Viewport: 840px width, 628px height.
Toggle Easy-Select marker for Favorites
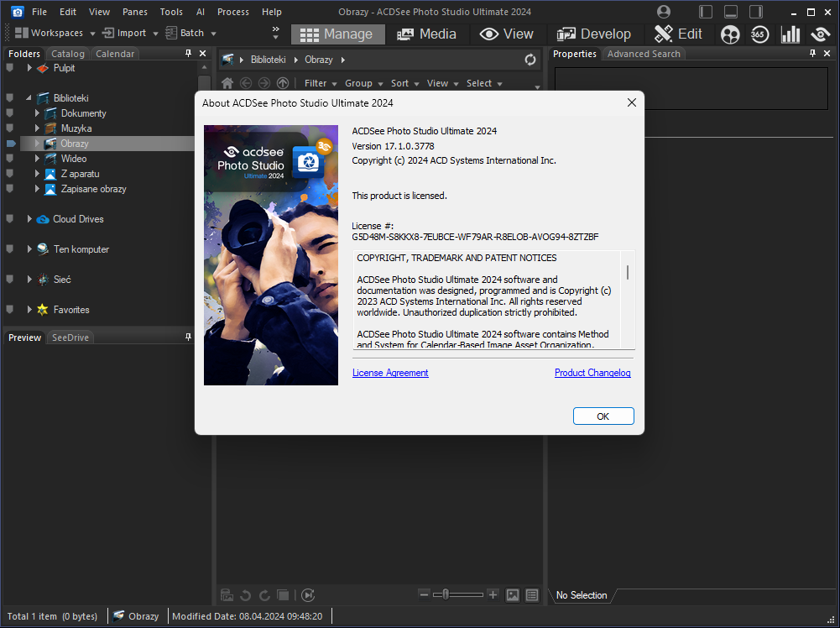[x=9, y=309]
